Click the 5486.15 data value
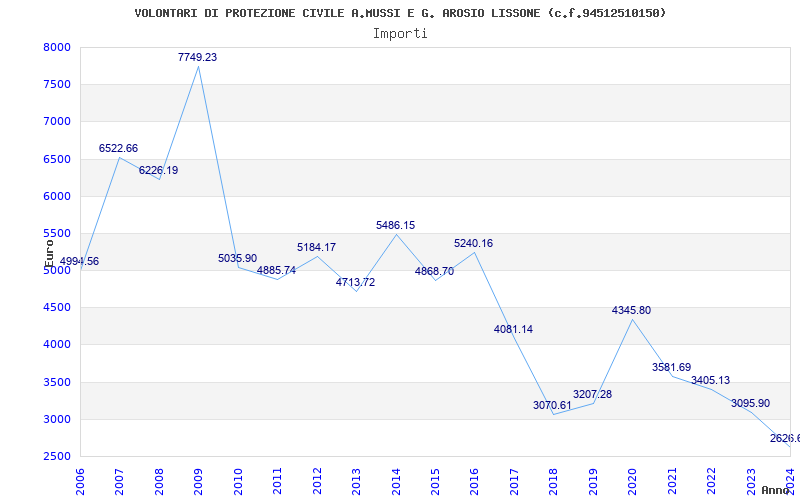Image resolution: width=800 pixels, height=500 pixels. 395,225
